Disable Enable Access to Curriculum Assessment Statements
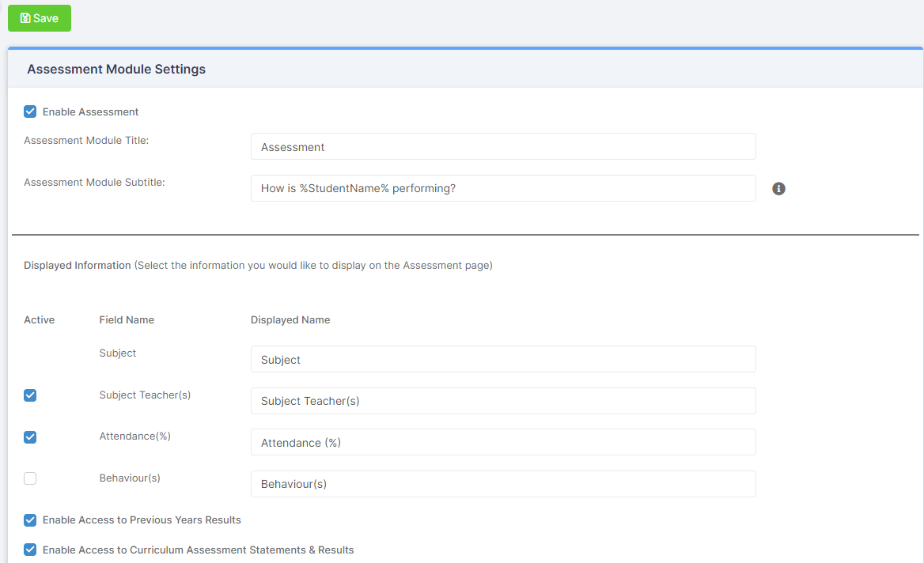The height and width of the screenshot is (563, 924). click(29, 550)
